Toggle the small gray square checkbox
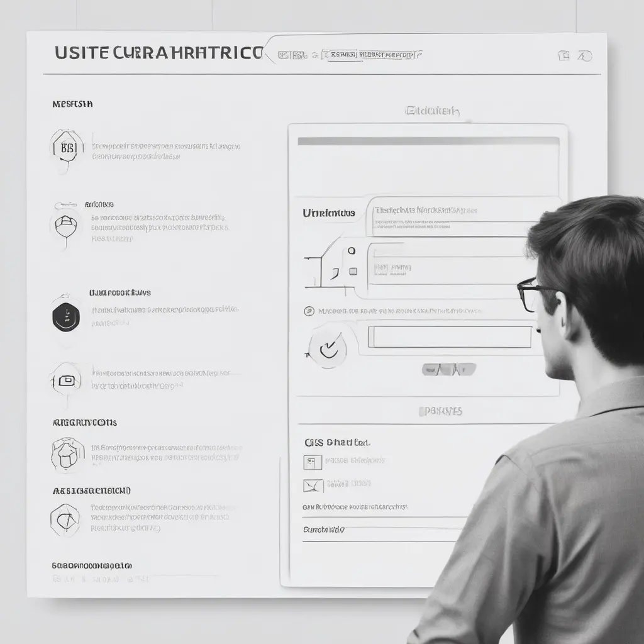The height and width of the screenshot is (644, 644). [353, 271]
